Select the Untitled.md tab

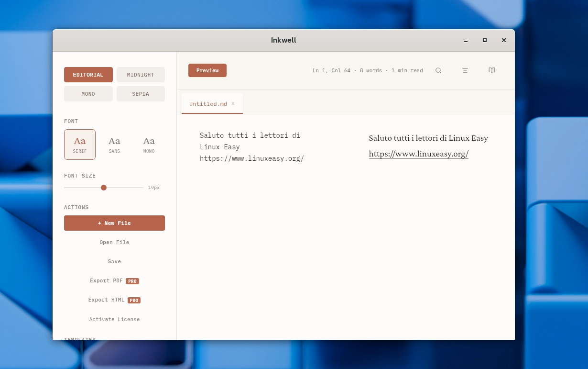208,104
